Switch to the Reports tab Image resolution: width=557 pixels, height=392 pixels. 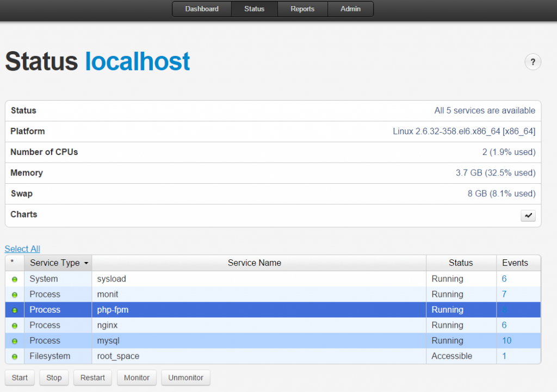coord(302,9)
